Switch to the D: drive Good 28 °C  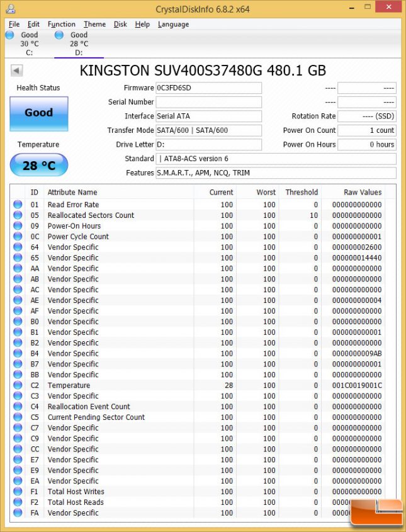(x=79, y=43)
